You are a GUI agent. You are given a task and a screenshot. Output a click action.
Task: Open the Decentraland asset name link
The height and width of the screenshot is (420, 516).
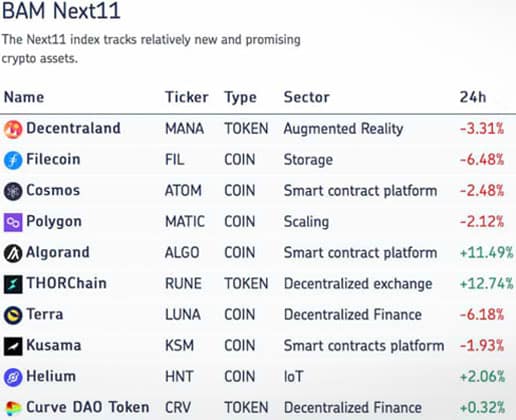coord(73,128)
